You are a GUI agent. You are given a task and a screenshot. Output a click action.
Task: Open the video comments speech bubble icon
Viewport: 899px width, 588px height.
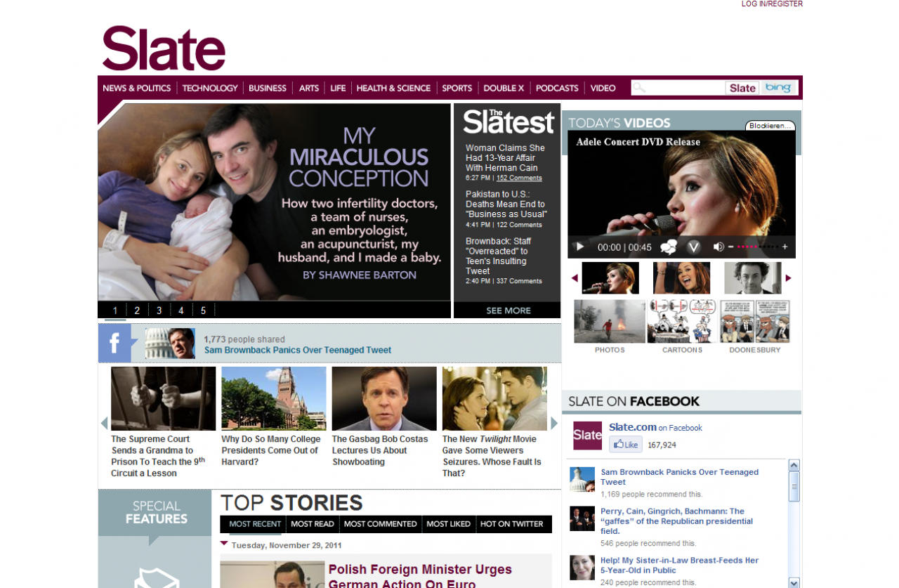click(669, 247)
